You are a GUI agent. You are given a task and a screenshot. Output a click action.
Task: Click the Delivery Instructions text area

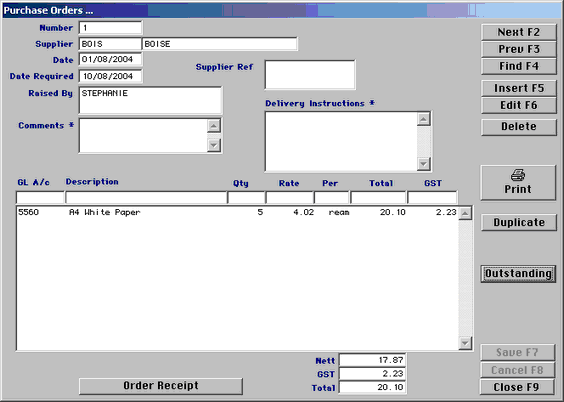click(341, 141)
